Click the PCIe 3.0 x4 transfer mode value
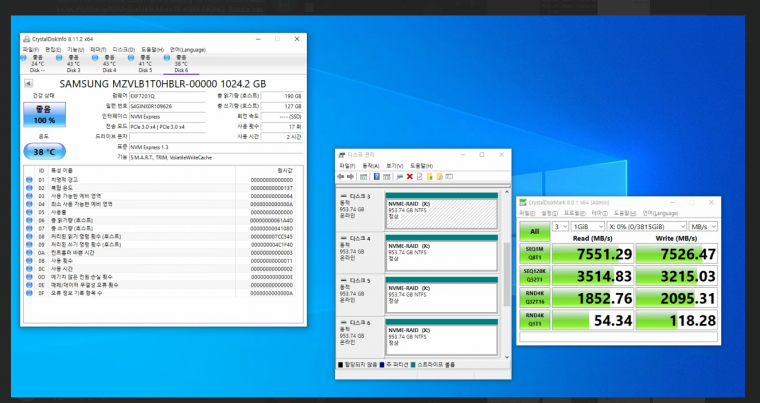Screen dimensions: 760x403 (167, 127)
